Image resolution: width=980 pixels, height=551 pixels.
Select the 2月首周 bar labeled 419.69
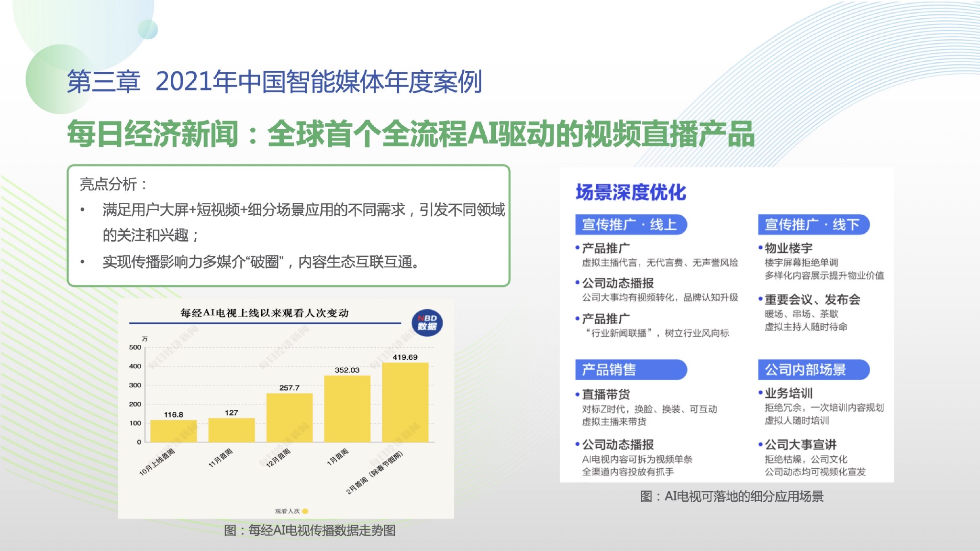[x=405, y=402]
